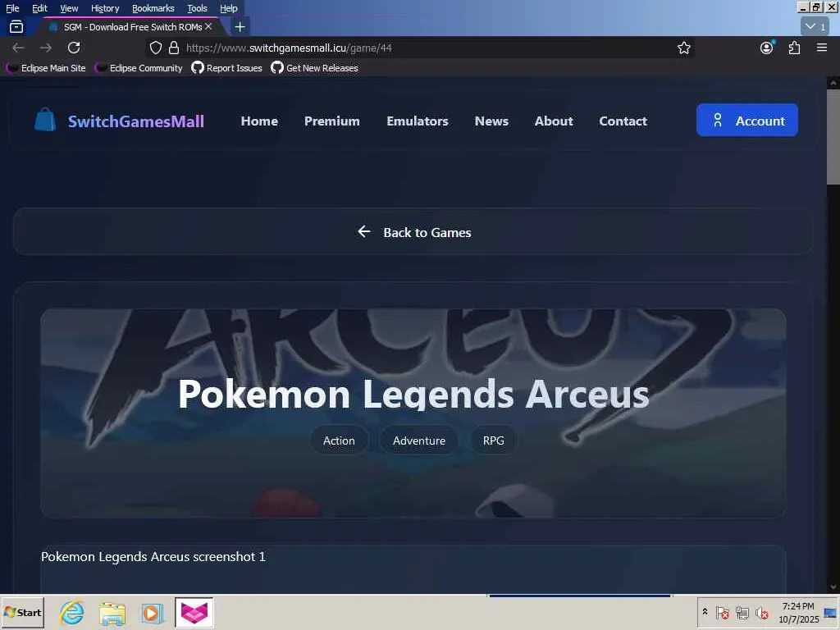Select the RPG genre tag
840x630 pixels.
click(x=493, y=441)
